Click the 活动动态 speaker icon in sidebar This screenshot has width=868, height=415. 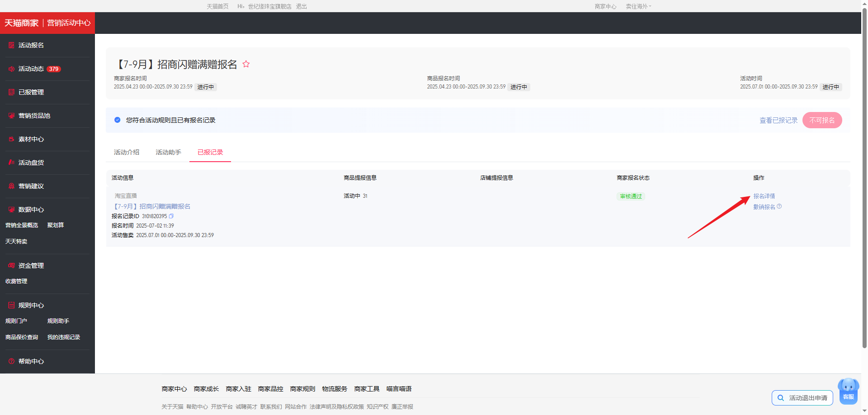[11, 69]
